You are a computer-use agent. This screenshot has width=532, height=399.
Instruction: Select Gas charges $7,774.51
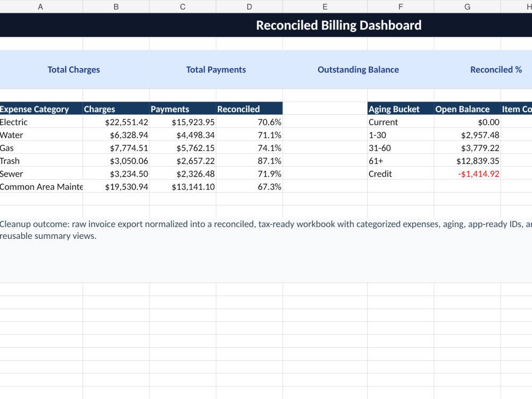tap(116, 147)
